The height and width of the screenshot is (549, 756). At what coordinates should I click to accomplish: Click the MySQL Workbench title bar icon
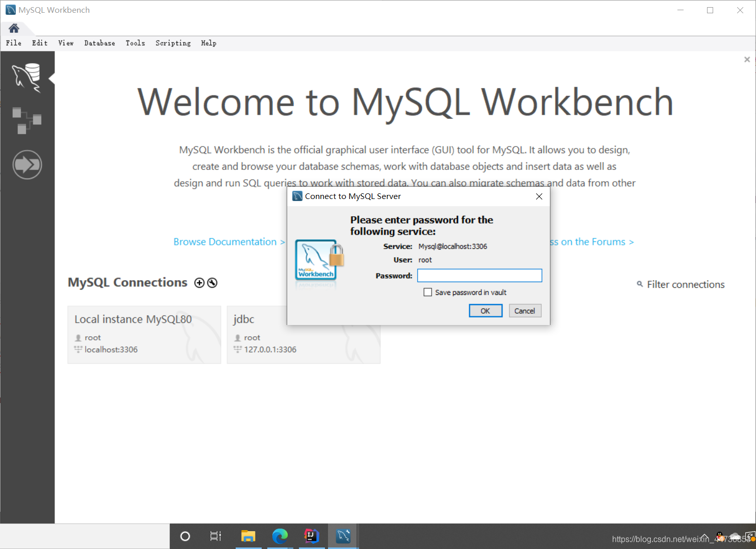click(11, 10)
